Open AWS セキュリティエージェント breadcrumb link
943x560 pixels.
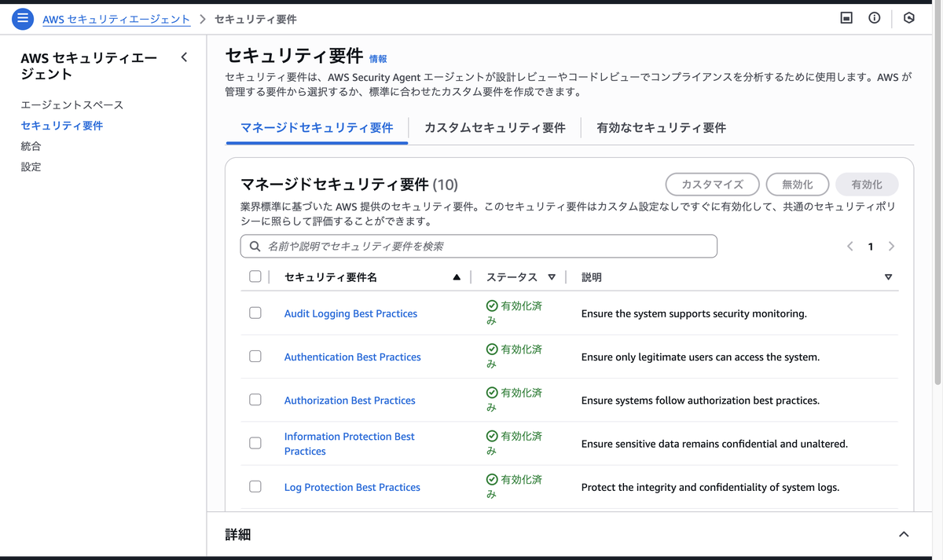coord(116,19)
